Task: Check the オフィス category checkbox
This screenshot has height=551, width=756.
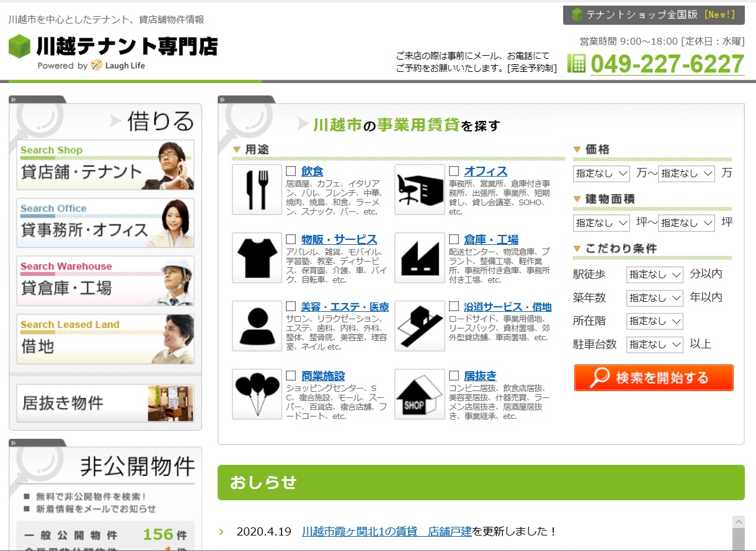Action: pyautogui.click(x=454, y=171)
